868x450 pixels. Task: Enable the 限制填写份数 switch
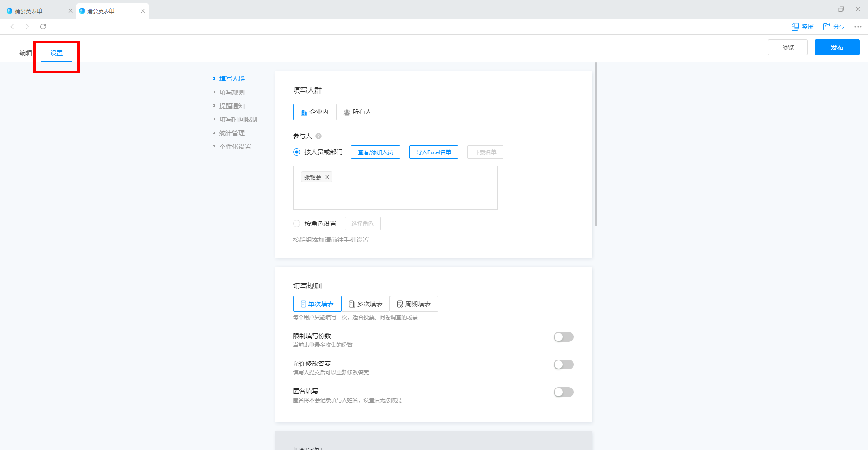click(x=563, y=337)
